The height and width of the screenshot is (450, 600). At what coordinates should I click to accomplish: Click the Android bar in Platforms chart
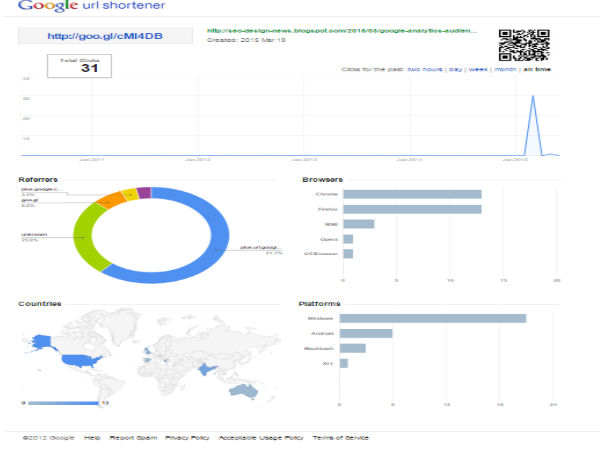tap(366, 333)
